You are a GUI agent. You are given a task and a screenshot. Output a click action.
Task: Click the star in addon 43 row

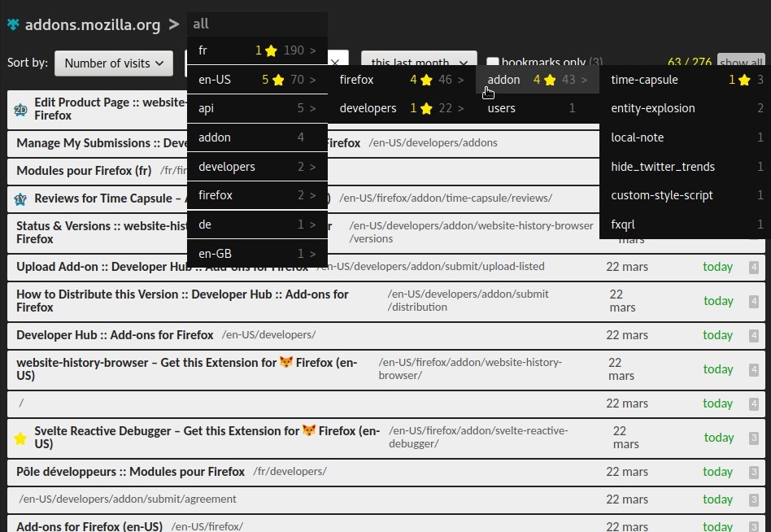point(550,80)
